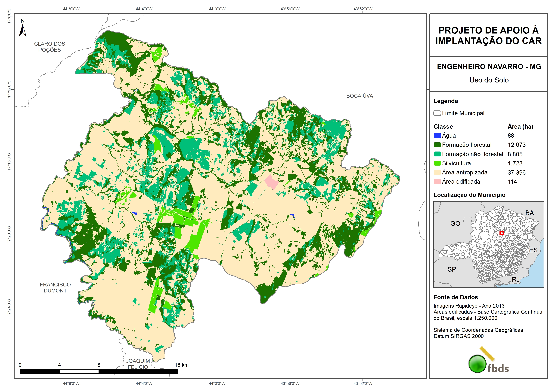Click the blue Água legend swatch

[x=437, y=136]
